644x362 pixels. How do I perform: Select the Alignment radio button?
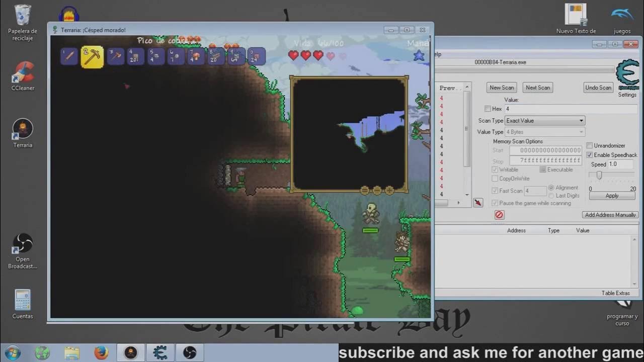pos(551,188)
